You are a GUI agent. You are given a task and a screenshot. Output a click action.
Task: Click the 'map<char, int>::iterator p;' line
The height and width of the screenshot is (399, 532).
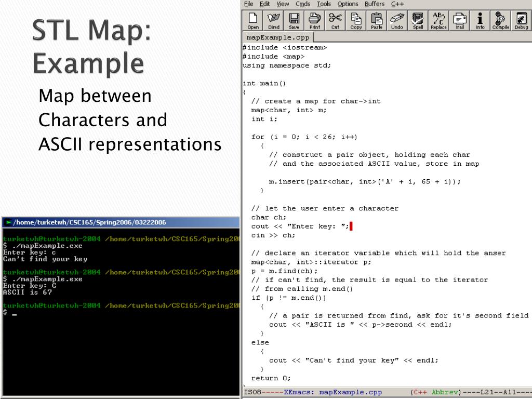coord(311,262)
